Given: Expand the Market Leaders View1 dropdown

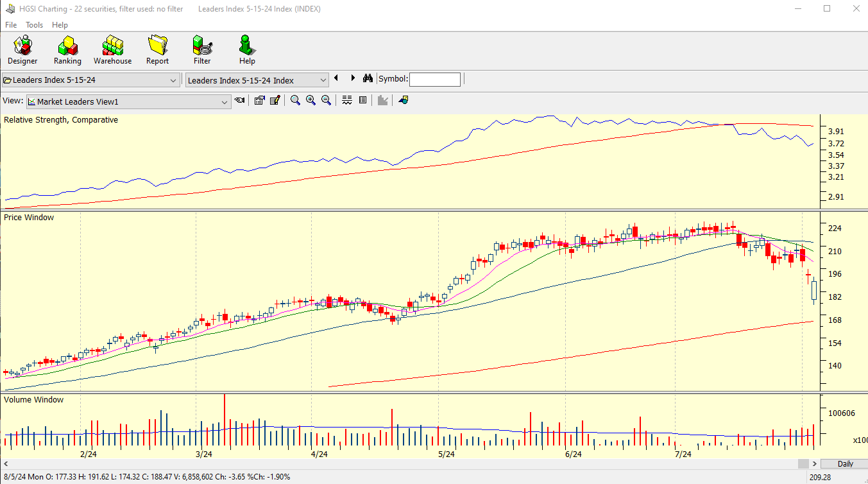Looking at the screenshot, I should tap(225, 101).
